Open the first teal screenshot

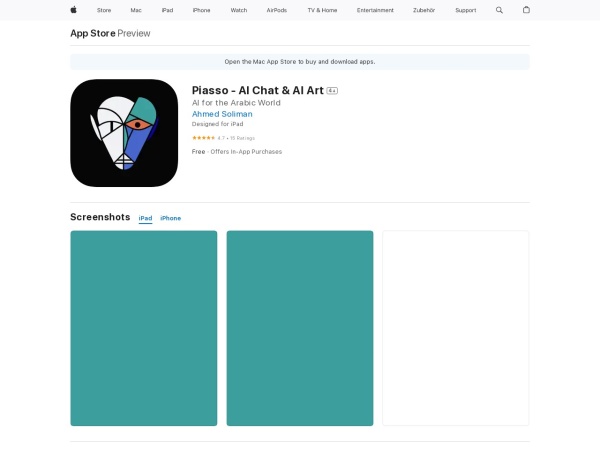pyautogui.click(x=144, y=328)
